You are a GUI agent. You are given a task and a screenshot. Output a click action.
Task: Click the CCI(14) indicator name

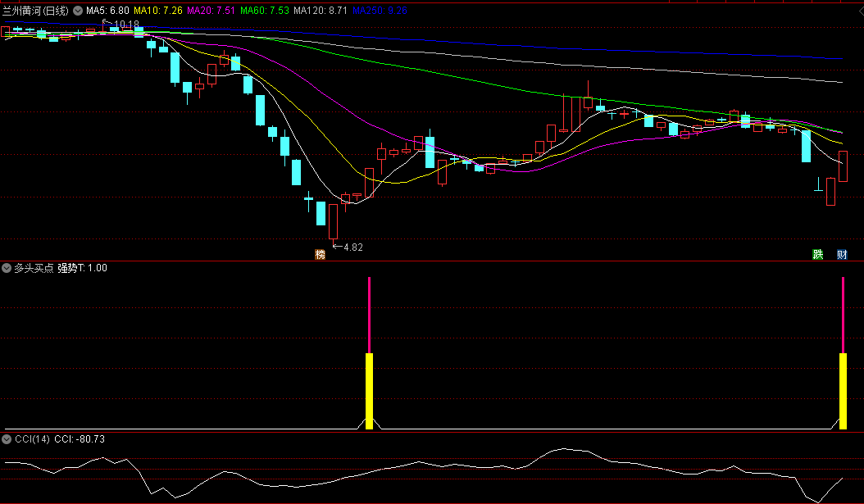coord(32,439)
